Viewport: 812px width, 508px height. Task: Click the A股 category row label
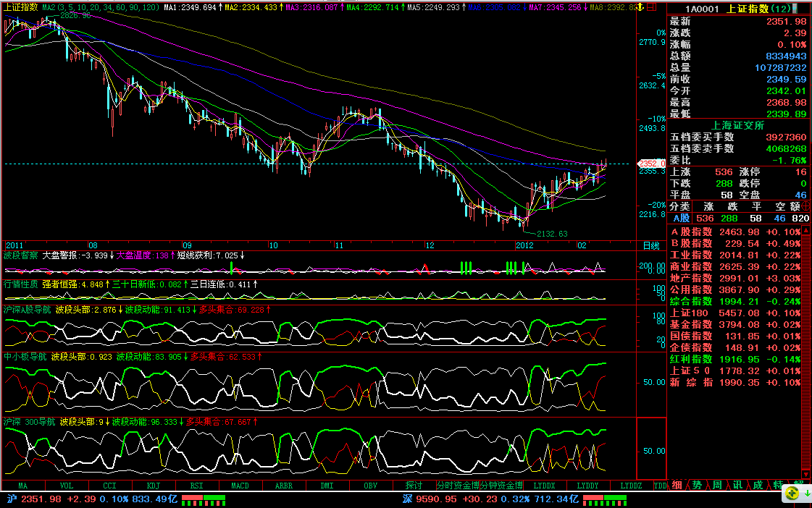tap(681, 219)
